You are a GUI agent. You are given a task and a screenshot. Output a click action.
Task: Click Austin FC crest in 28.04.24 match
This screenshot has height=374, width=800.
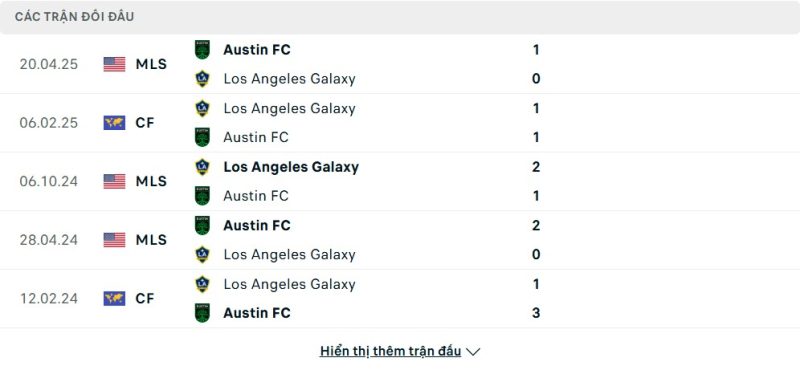(x=202, y=226)
